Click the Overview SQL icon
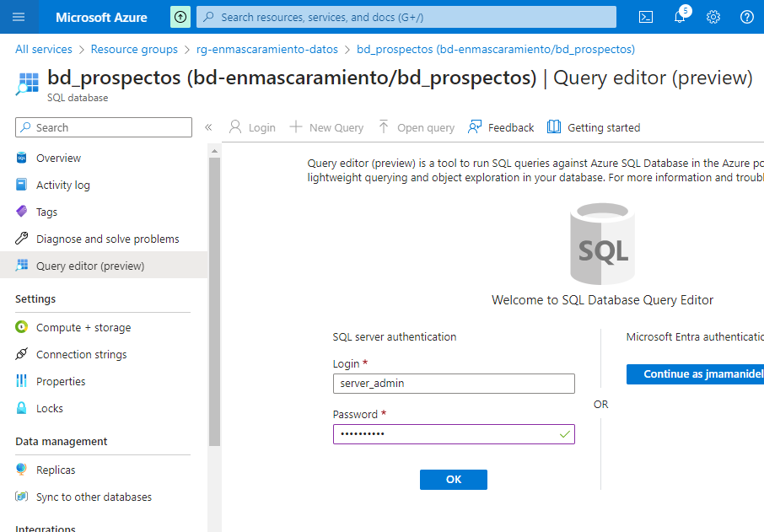The height and width of the screenshot is (532, 764). (x=21, y=158)
